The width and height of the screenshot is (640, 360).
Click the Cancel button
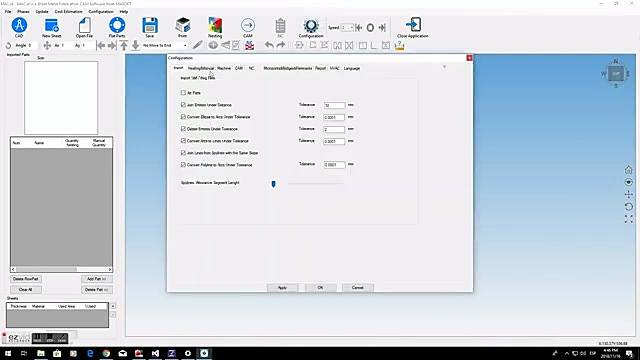358,288
